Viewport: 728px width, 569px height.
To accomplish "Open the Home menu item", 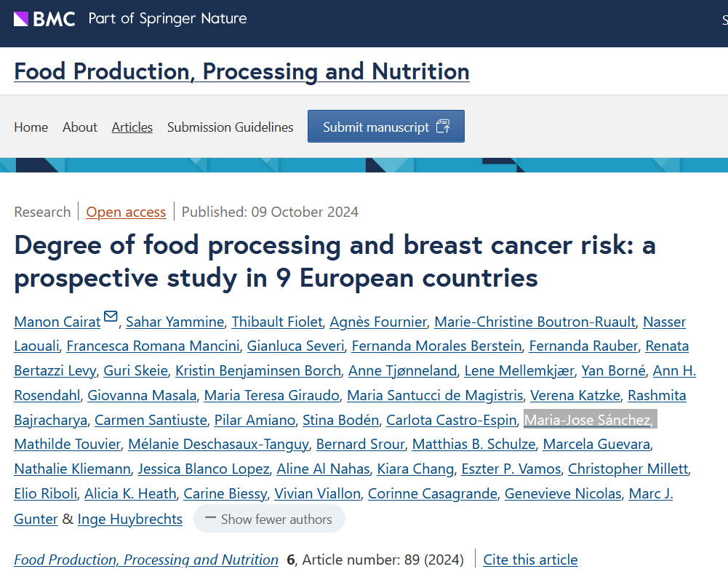I will [31, 127].
